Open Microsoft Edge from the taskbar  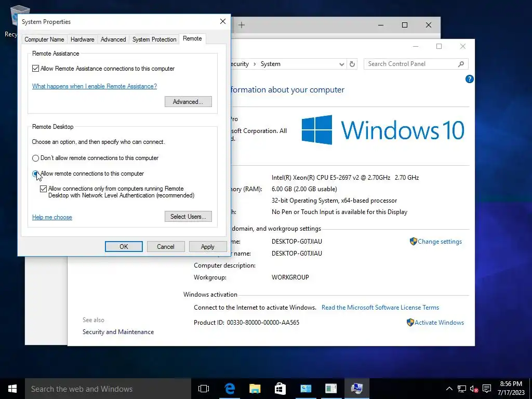coord(230,389)
